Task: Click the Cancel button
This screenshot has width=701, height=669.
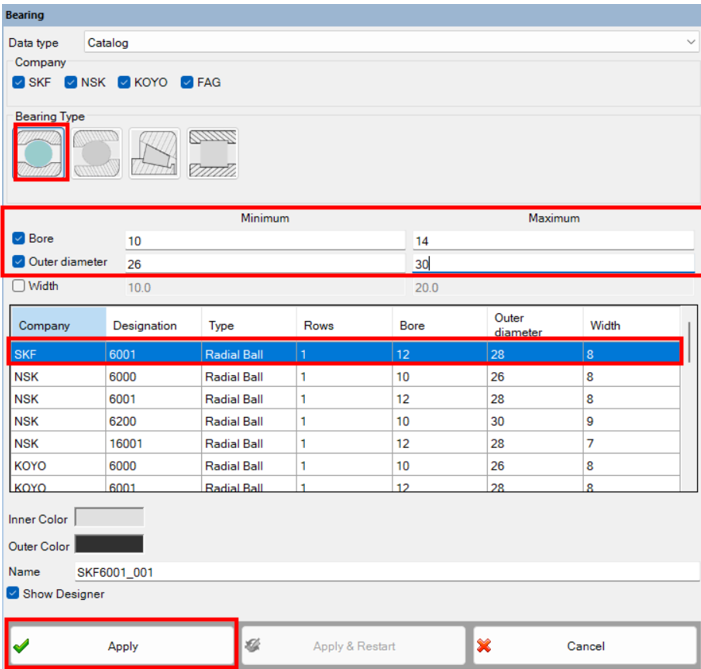Action: click(x=585, y=646)
